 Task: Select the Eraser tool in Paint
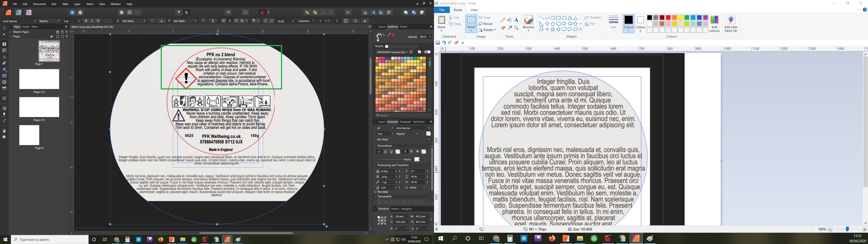click(503, 28)
